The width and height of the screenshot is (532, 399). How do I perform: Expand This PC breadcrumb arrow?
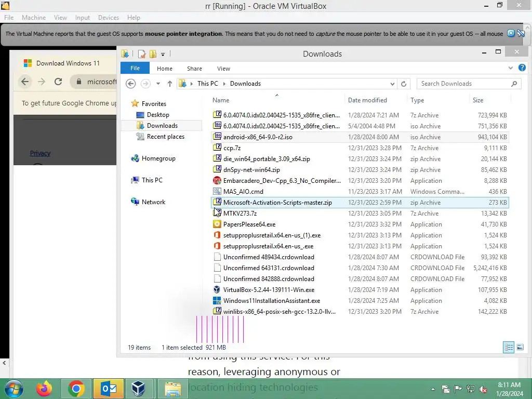192,84
